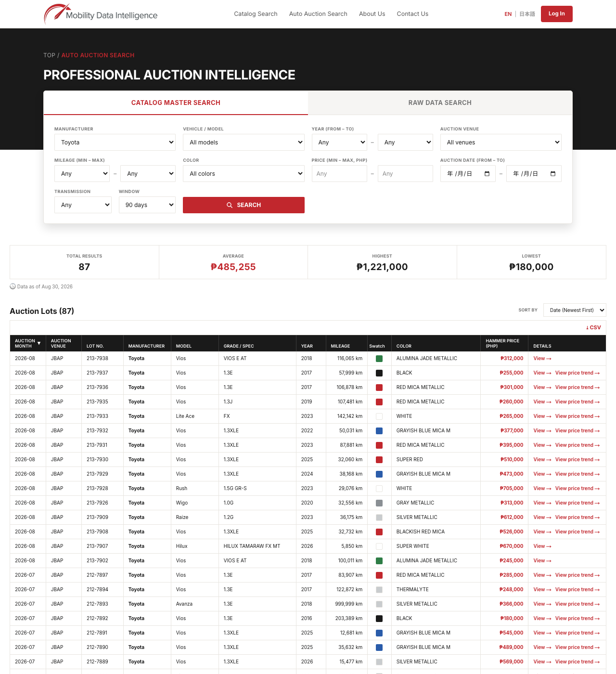Click the lowest price ₱180,000 stat
Viewport: 616px width, 674px height.
click(x=531, y=267)
